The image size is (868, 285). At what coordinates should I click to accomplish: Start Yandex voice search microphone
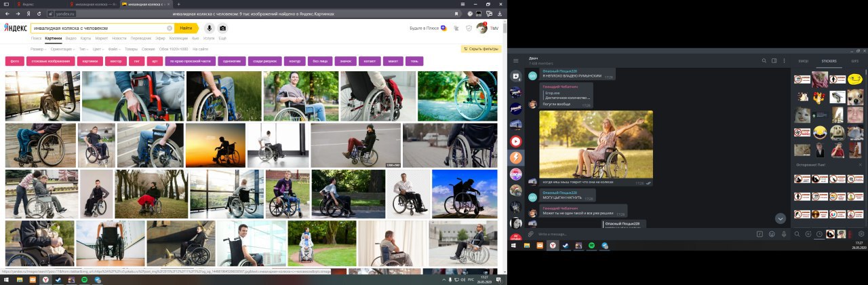[209, 28]
